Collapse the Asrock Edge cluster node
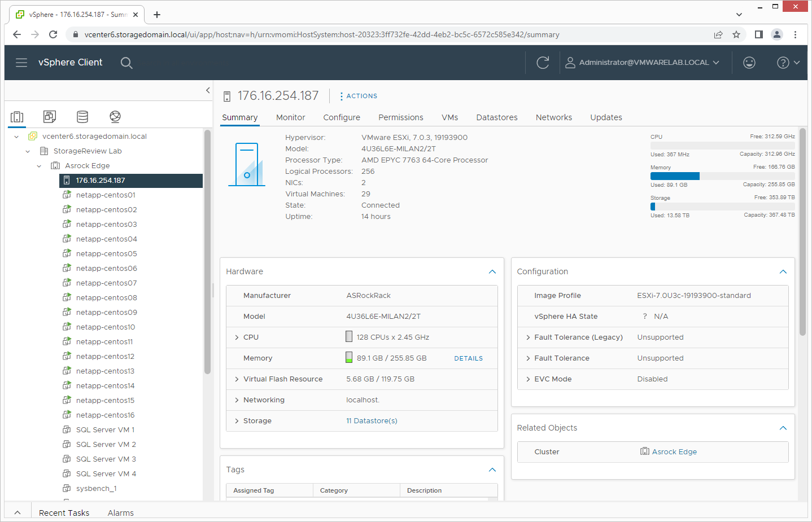This screenshot has height=522, width=812. click(39, 166)
